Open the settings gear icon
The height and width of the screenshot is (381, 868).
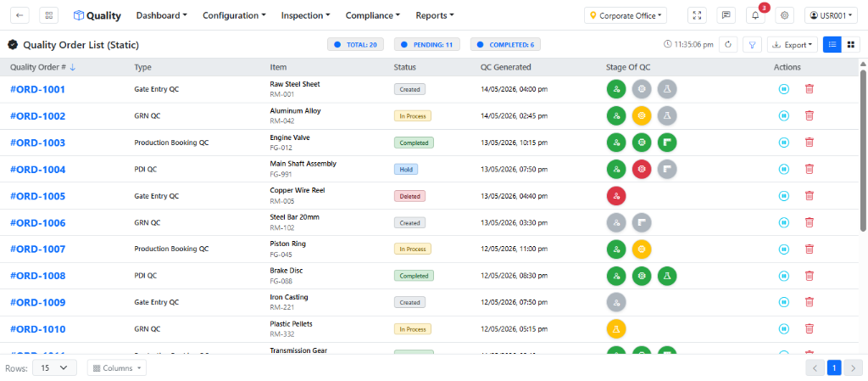pos(784,15)
